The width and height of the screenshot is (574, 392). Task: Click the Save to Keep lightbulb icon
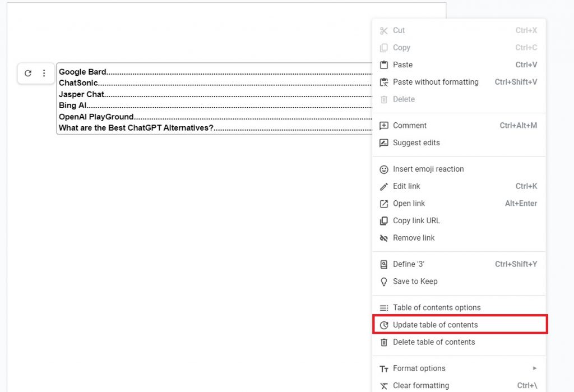coord(384,281)
